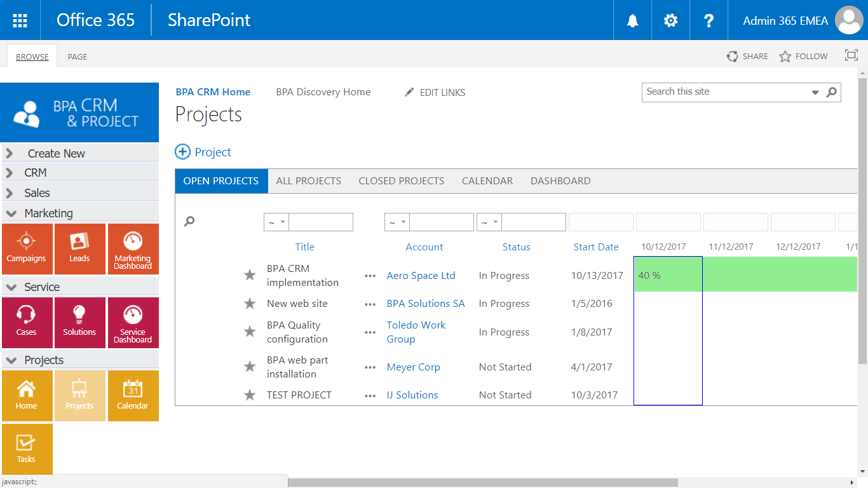Screen dimensions: 868x488
Task: Open the Browse ribbon tab
Action: coord(32,57)
